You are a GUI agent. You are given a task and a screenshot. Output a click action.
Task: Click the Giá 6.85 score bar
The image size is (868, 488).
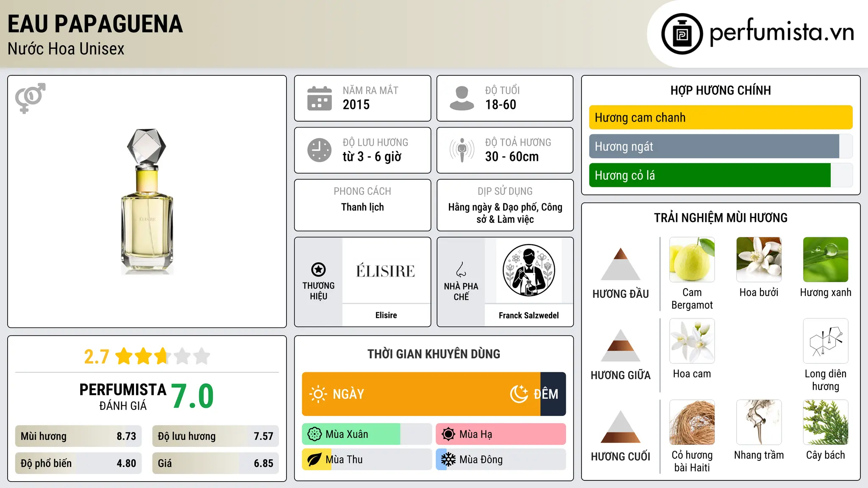[215, 463]
